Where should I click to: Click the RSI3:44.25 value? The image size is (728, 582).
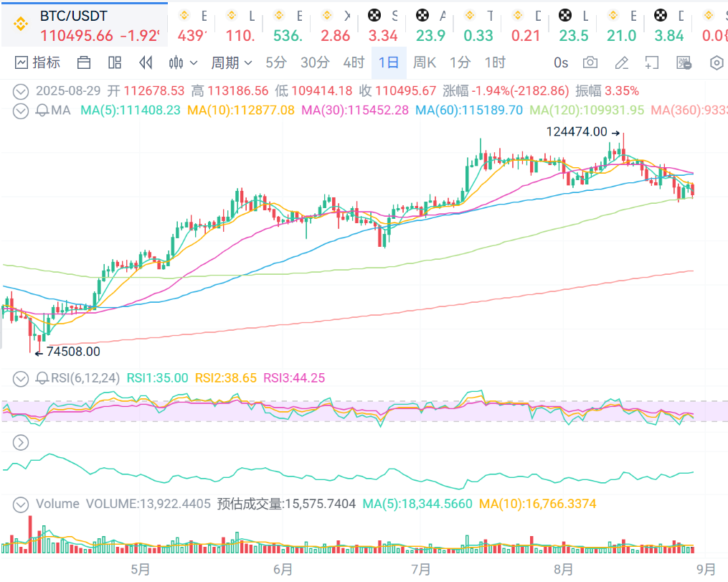294,378
